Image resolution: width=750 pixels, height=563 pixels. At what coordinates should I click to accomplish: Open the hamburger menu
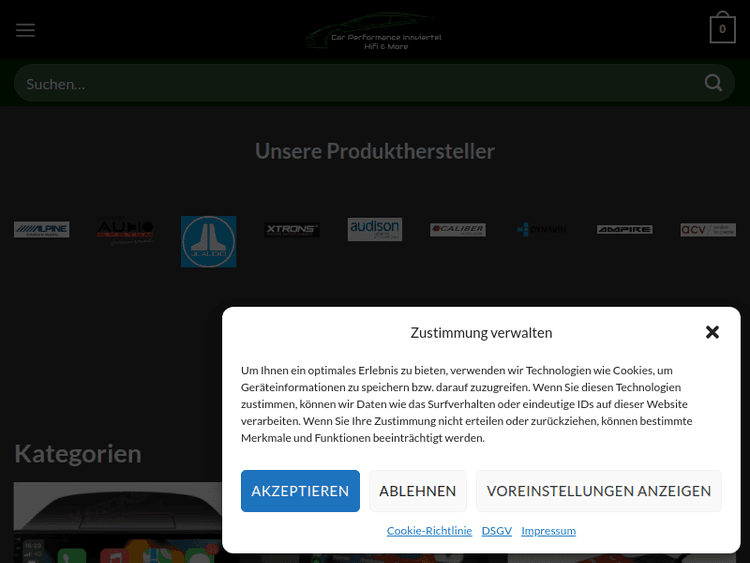pos(25,30)
